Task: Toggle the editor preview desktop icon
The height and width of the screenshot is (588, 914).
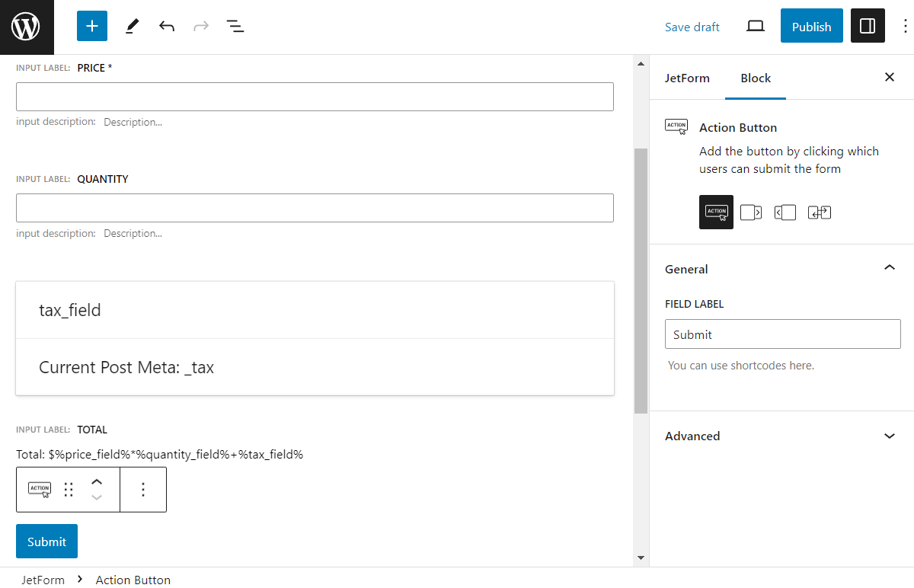Action: coord(755,25)
